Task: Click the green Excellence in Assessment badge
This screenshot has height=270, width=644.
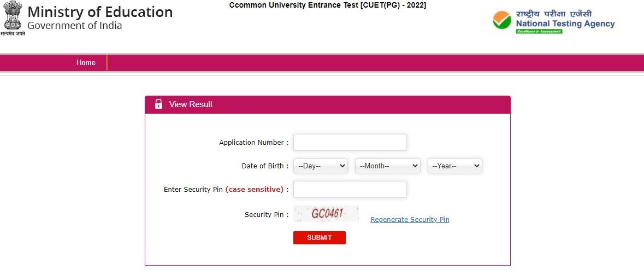Action: coord(539,31)
